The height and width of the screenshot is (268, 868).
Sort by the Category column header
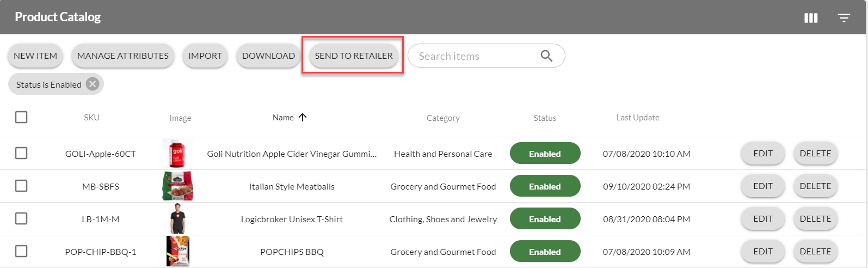click(443, 118)
